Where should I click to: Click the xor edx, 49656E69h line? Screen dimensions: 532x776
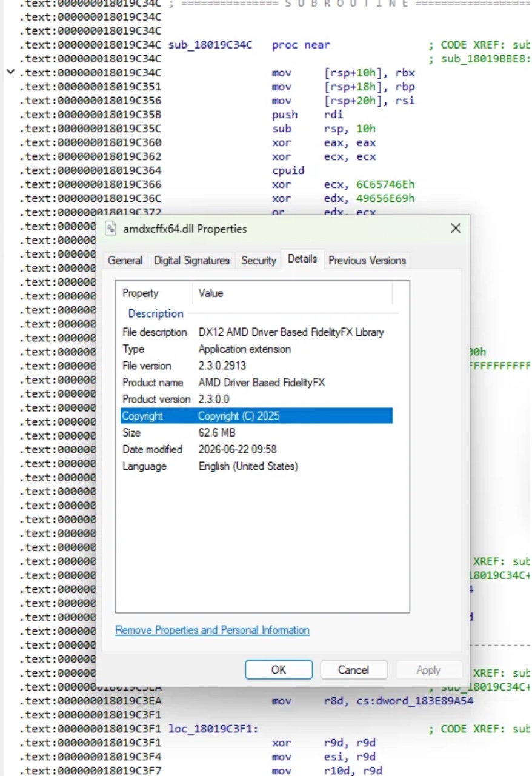click(343, 198)
